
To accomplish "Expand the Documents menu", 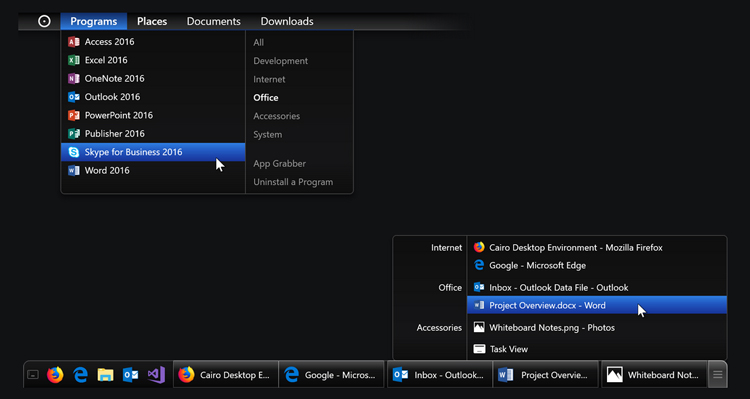I will pyautogui.click(x=214, y=22).
